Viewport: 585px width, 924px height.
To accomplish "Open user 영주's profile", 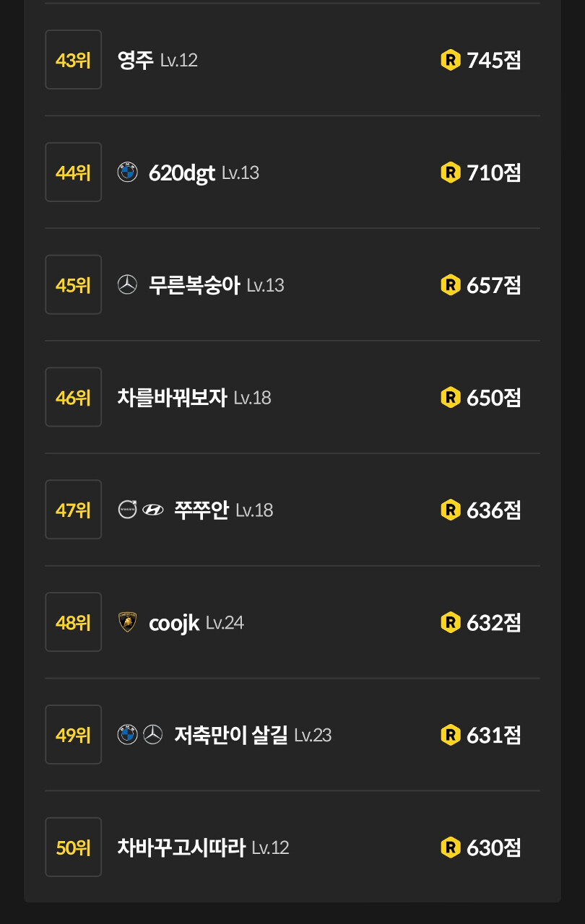I will (135, 60).
